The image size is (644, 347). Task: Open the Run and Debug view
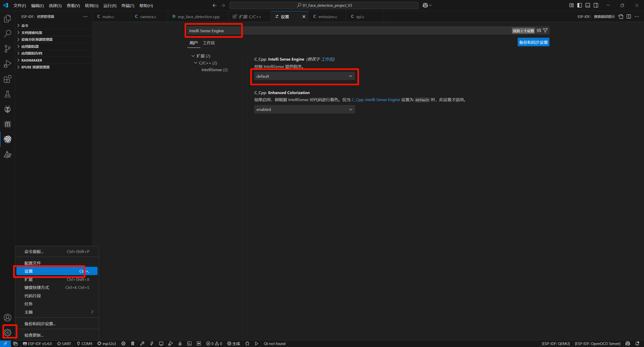pyautogui.click(x=8, y=64)
